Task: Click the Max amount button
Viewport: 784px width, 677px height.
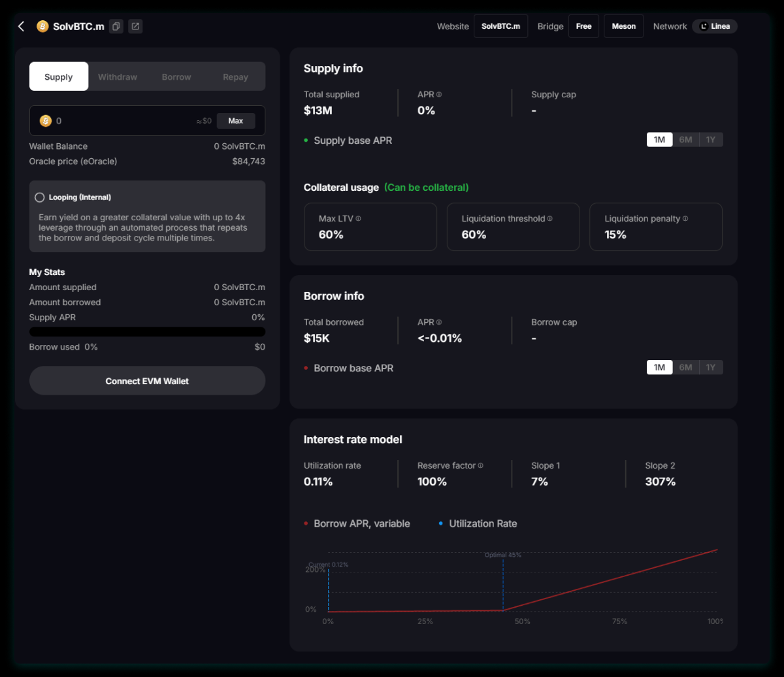Action: (x=236, y=121)
